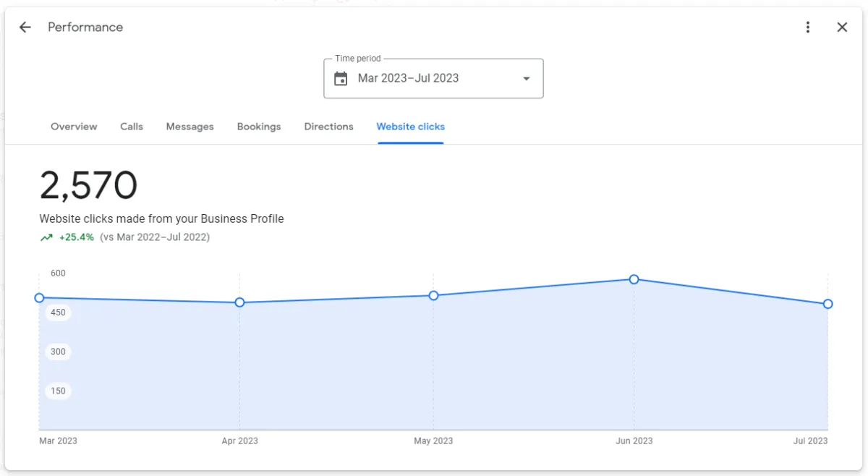Click the calendar icon in Time period
Screen dimensions: 868x476
[x=341, y=79]
